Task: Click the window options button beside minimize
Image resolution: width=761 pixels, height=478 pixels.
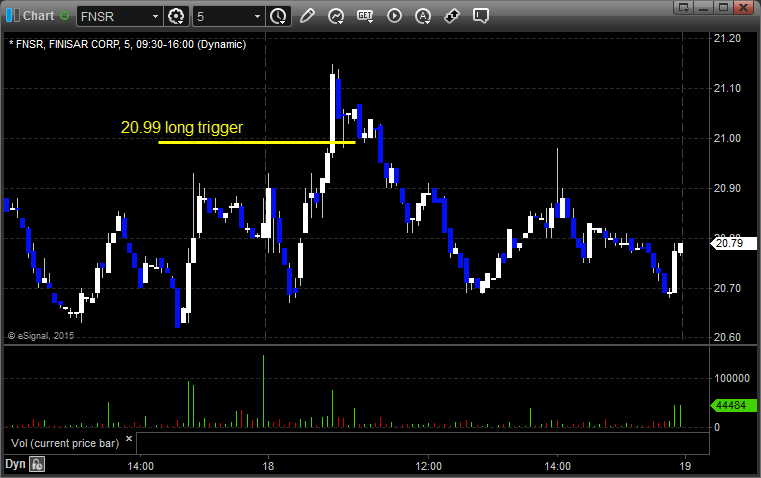Action: [x=684, y=7]
